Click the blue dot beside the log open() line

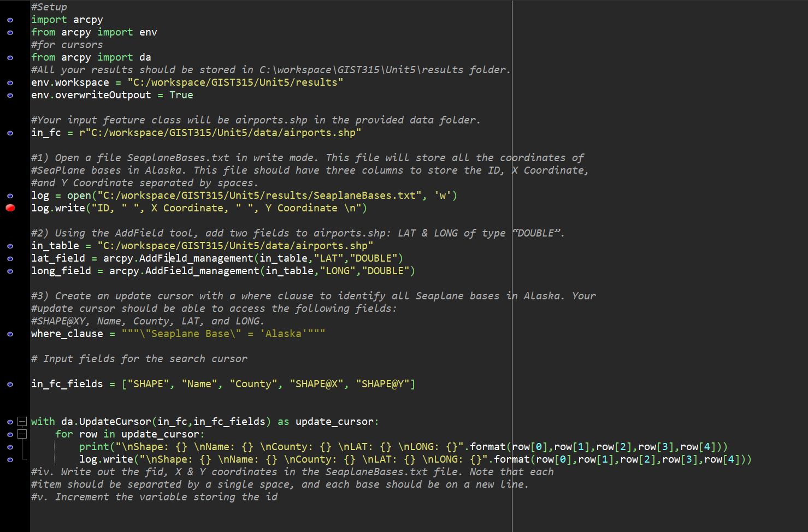(x=10, y=195)
